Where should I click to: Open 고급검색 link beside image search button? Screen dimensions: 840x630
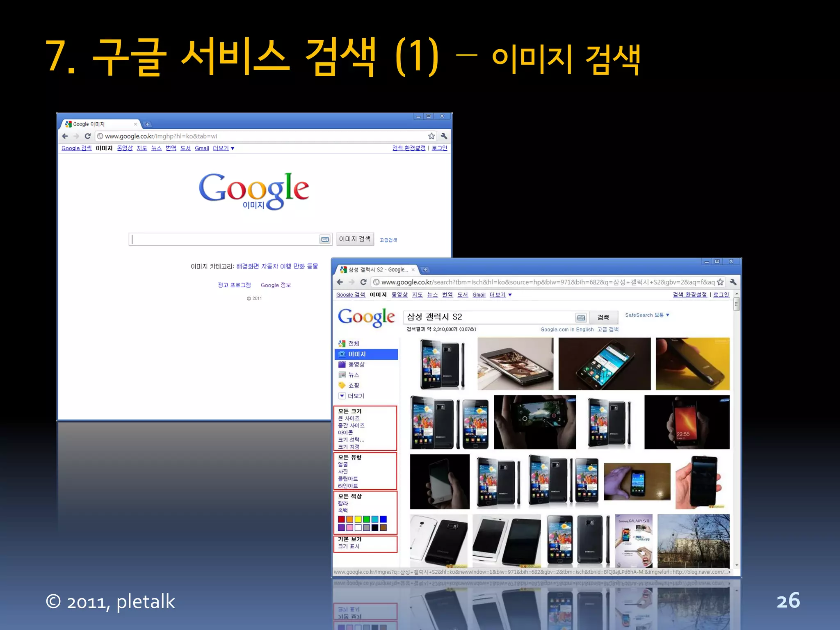click(x=388, y=240)
